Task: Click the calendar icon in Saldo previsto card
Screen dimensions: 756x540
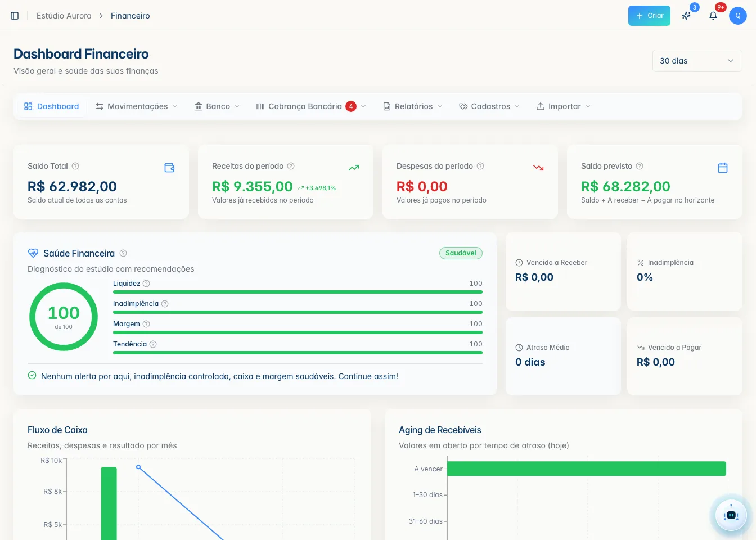Action: [723, 168]
